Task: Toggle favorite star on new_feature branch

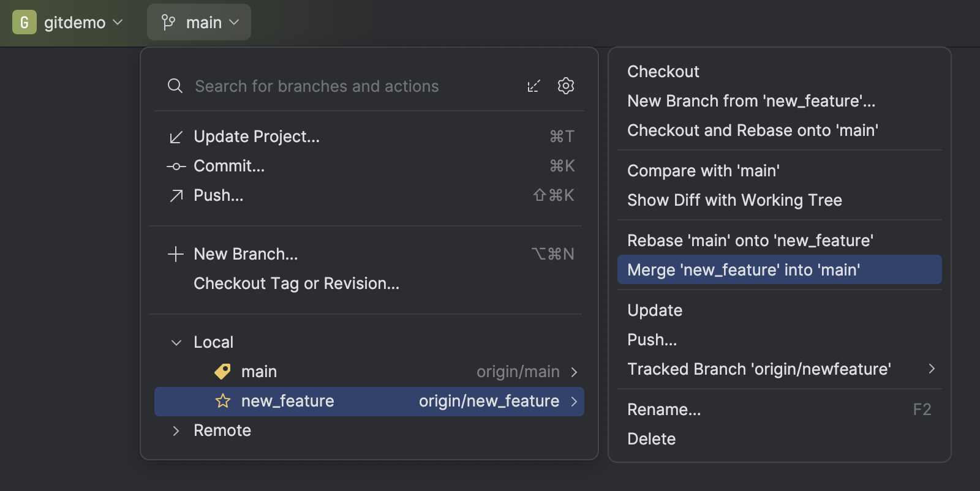Action: coord(223,401)
